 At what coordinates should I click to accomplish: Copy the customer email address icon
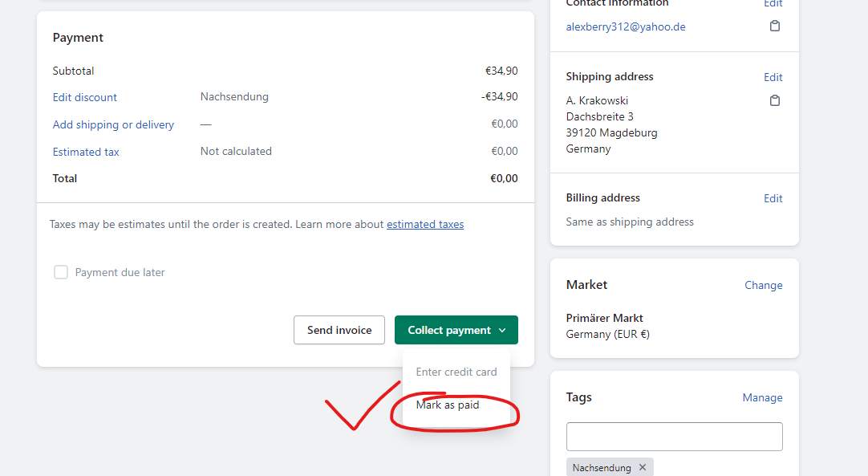(774, 26)
